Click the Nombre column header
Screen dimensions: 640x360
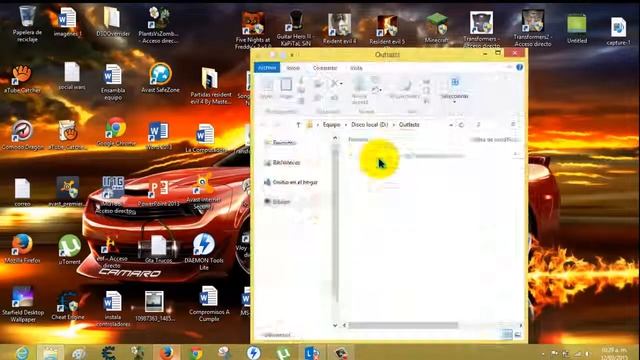[358, 140]
